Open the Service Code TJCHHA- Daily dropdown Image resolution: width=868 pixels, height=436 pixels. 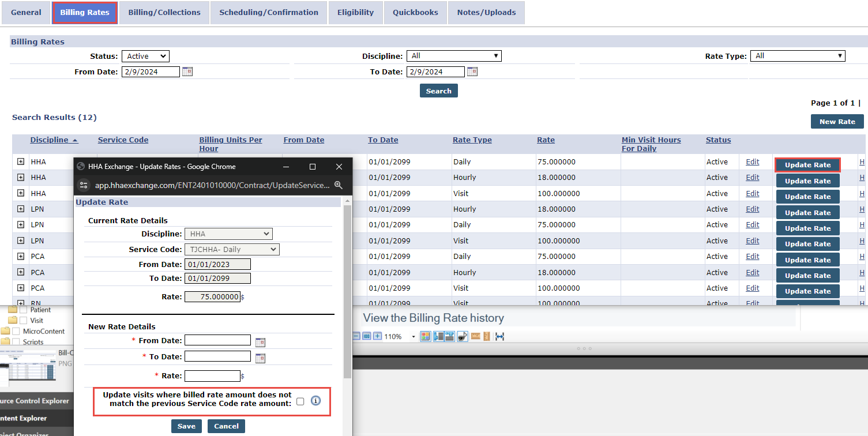click(232, 250)
